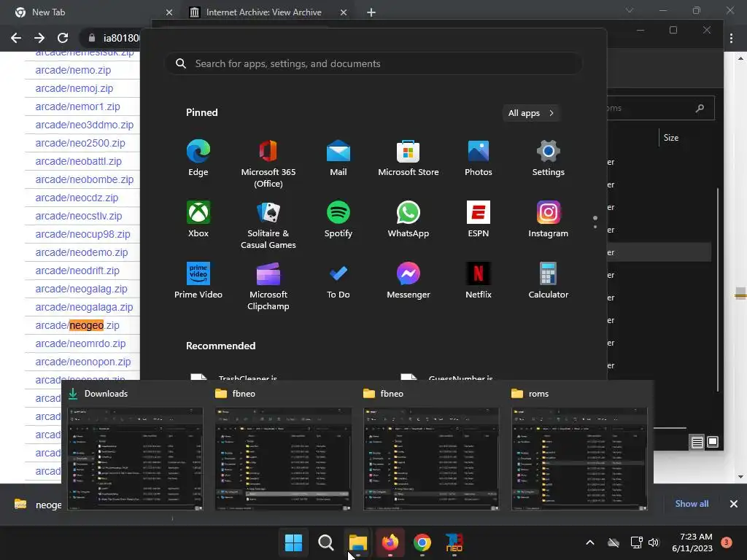Screen dimensions: 747x560
Task: Launch Spotify from pinned apps
Action: pyautogui.click(x=338, y=219)
